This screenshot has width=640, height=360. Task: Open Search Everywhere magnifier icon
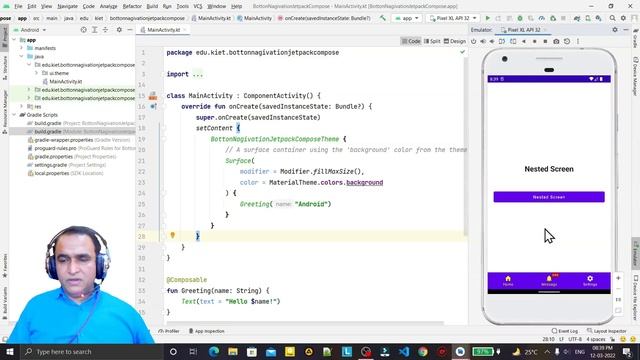coord(612,18)
